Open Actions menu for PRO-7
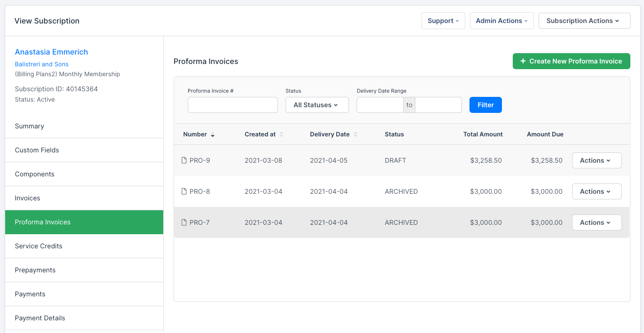Image resolution: width=644 pixels, height=333 pixels. tap(596, 222)
